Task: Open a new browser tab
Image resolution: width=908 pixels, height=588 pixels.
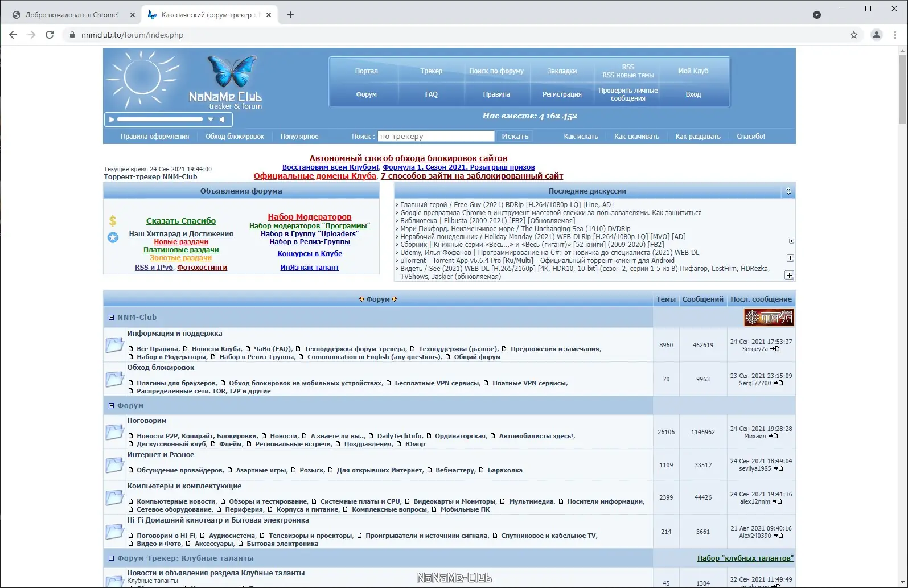Action: (290, 15)
